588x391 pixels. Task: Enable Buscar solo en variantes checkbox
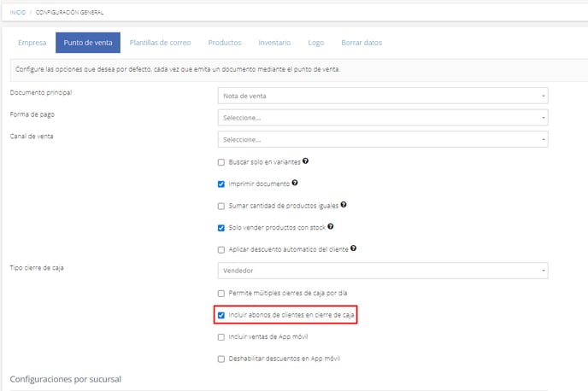click(x=221, y=162)
